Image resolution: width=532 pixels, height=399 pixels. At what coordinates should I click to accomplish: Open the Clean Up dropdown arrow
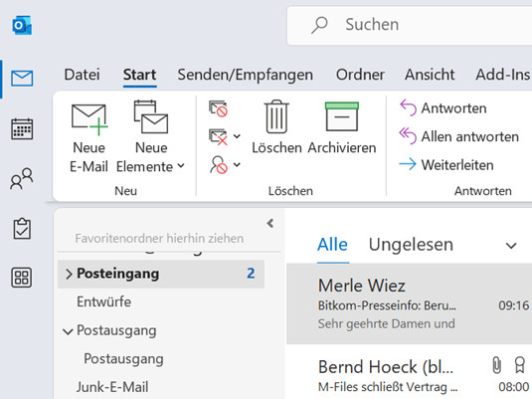(237, 136)
